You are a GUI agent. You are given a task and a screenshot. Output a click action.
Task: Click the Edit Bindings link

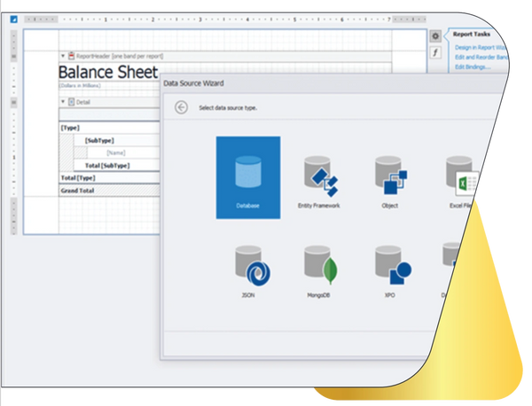click(x=472, y=66)
